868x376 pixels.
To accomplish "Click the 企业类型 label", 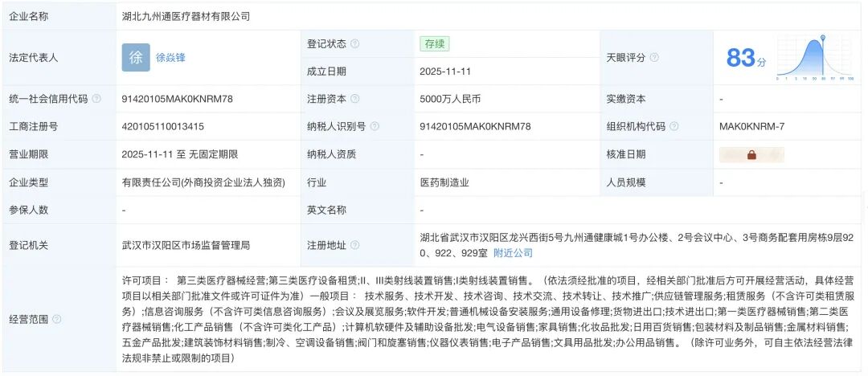I will (x=30, y=182).
